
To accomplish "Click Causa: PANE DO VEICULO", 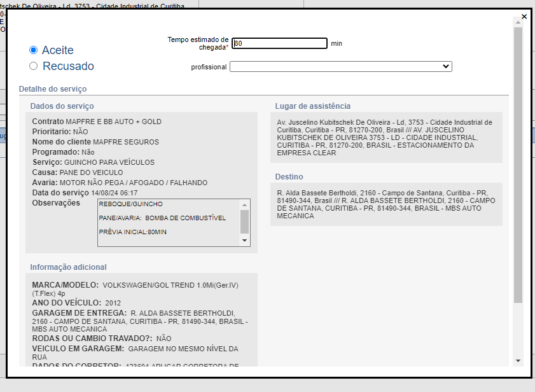I will [78, 172].
